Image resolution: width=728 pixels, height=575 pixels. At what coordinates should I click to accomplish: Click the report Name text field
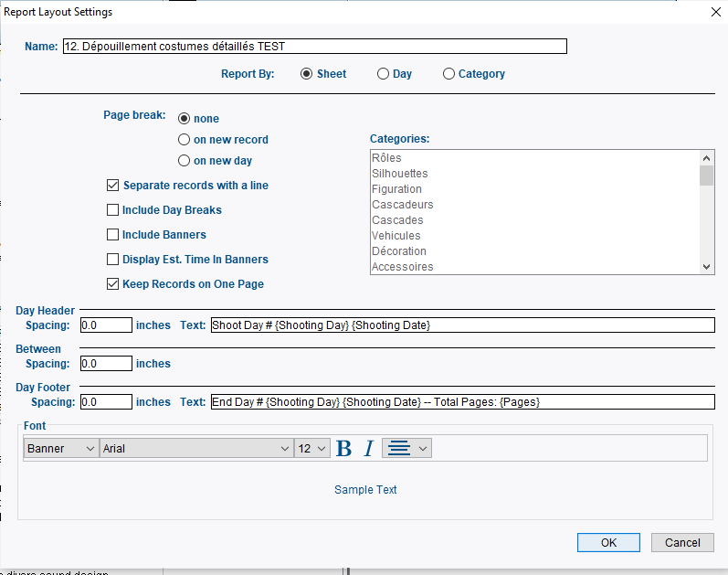coord(314,47)
